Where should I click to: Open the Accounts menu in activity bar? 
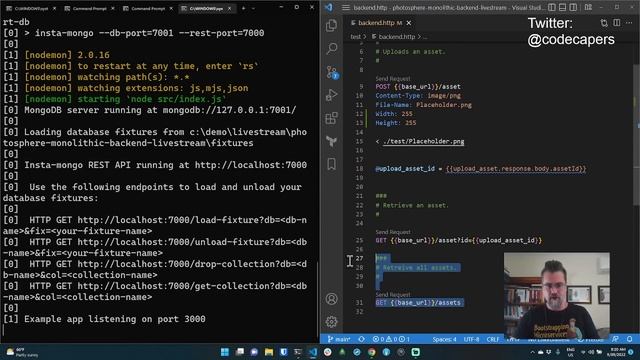331,299
